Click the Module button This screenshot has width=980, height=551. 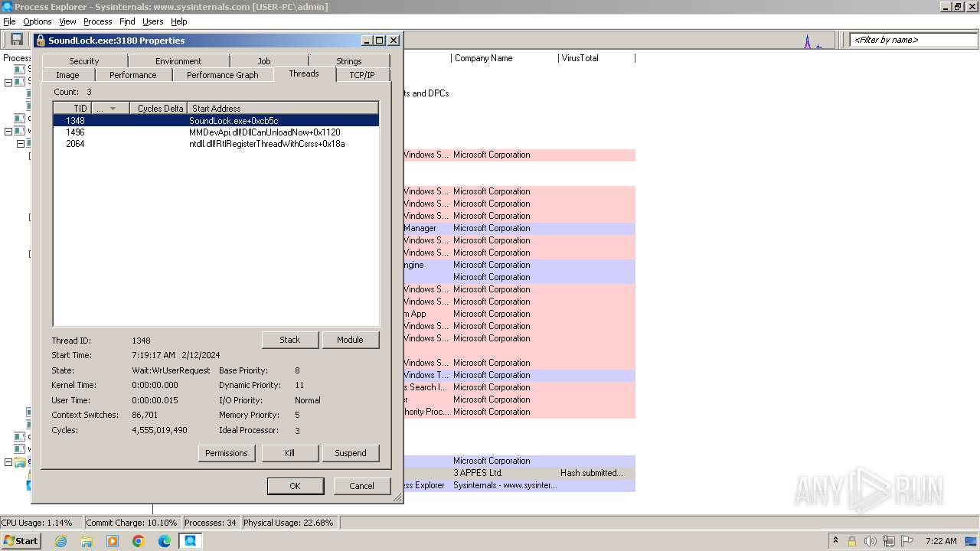351,340
